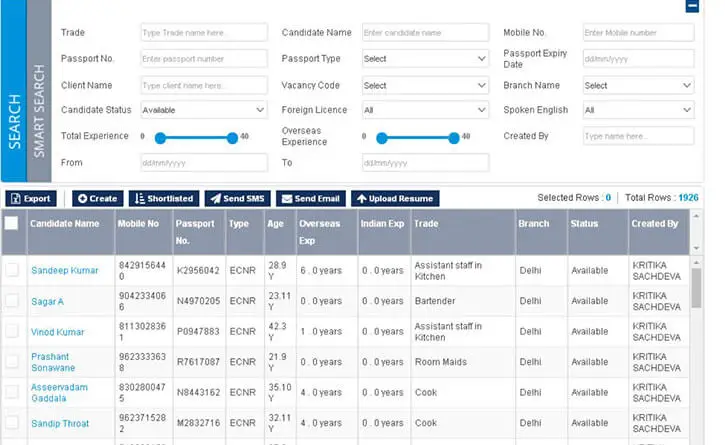Click the Candidate Name input field
The width and height of the screenshot is (725, 445).
[x=424, y=33]
